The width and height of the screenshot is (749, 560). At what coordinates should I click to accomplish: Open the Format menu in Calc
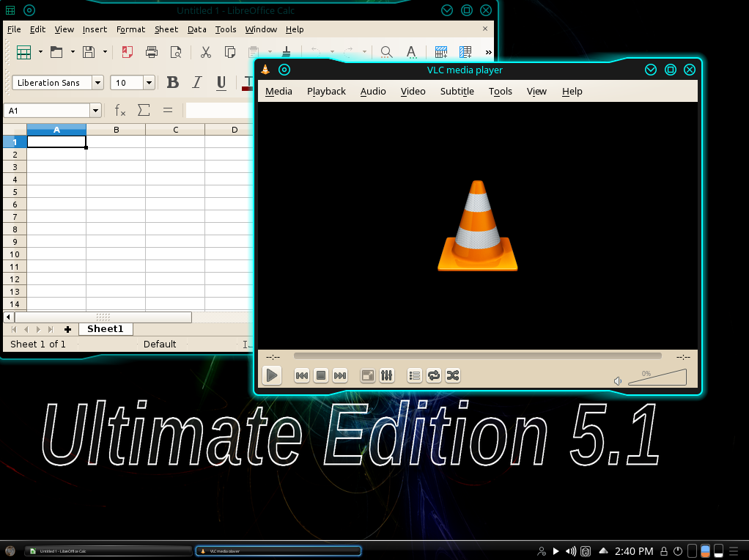click(130, 29)
